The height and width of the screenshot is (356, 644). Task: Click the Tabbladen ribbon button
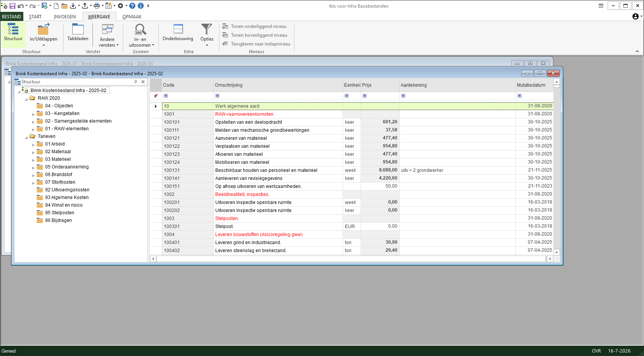[x=78, y=32]
